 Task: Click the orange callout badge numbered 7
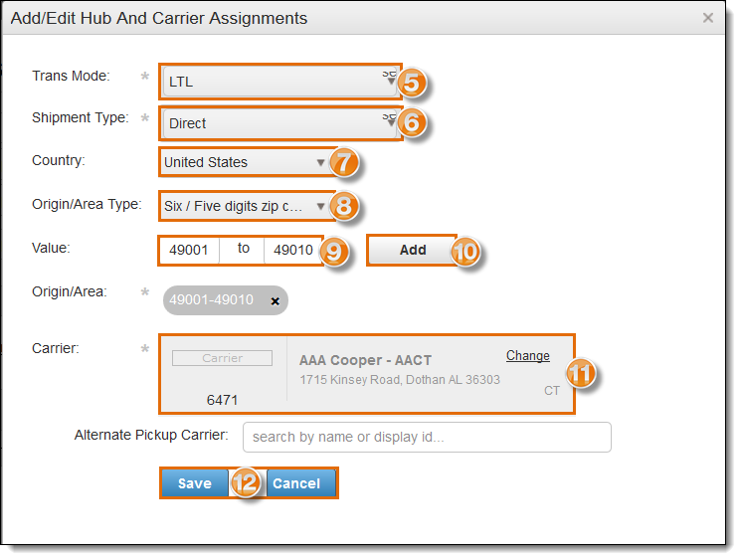pos(344,163)
